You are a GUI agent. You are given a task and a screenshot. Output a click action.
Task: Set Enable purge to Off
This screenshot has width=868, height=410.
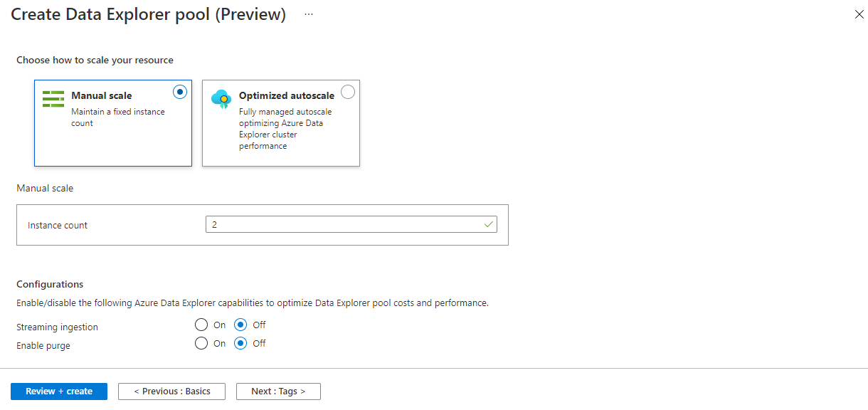241,343
